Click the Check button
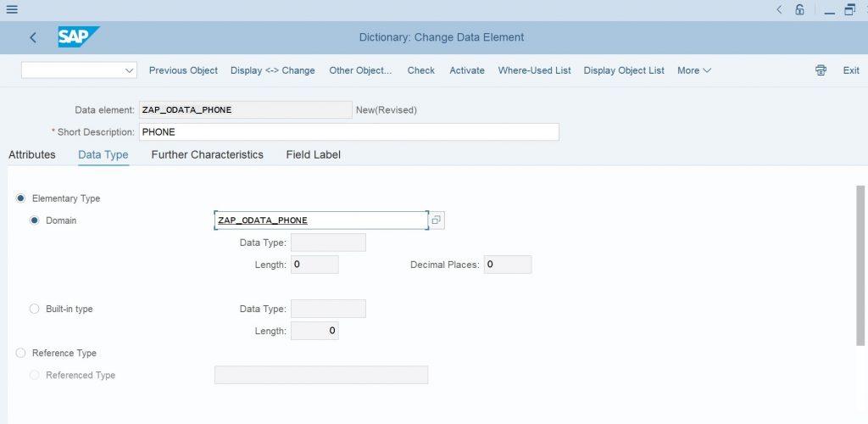This screenshot has width=868, height=424. point(421,70)
